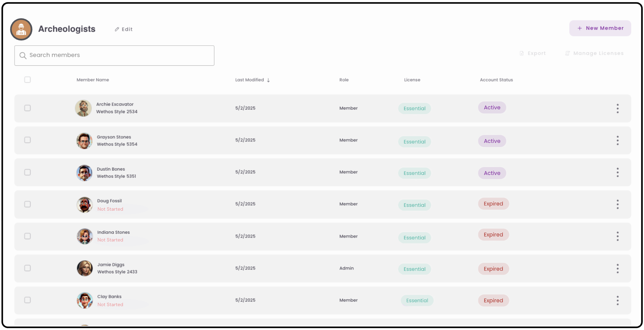Open more options for Indiana Stones
This screenshot has width=644, height=330.
tap(617, 236)
